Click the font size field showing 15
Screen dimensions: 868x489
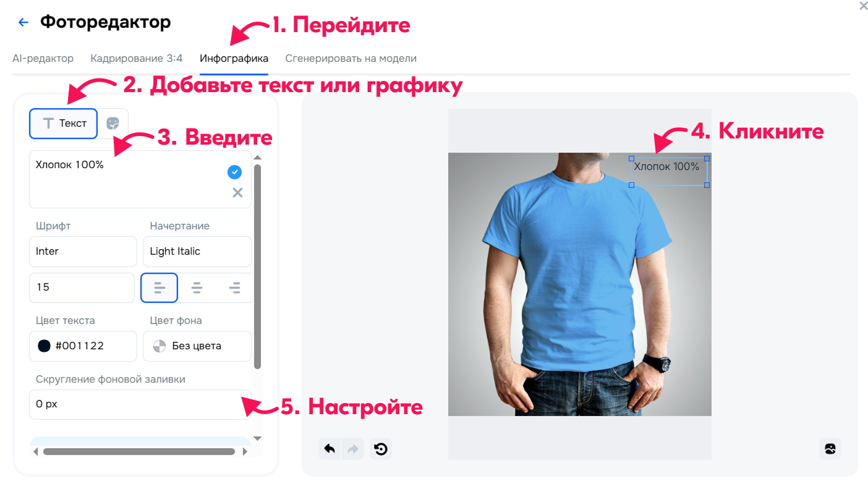click(x=82, y=287)
